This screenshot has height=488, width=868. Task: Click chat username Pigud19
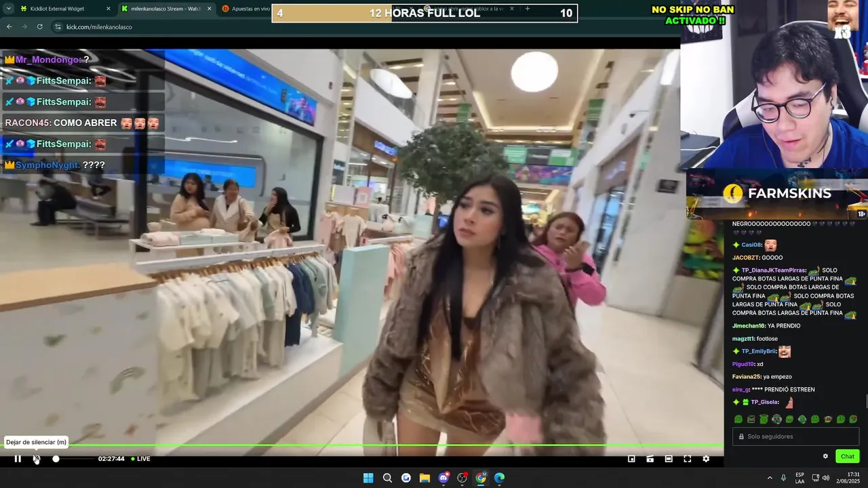pyautogui.click(x=743, y=364)
